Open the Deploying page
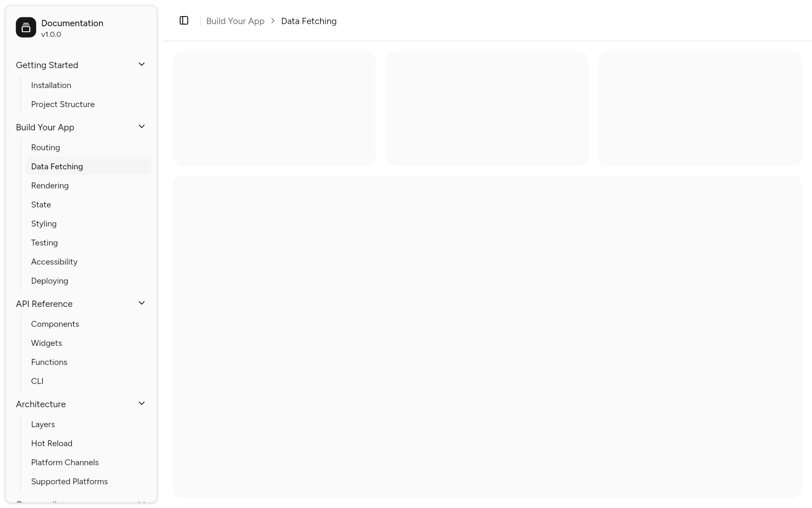The height and width of the screenshot is (508, 812). 88,281
